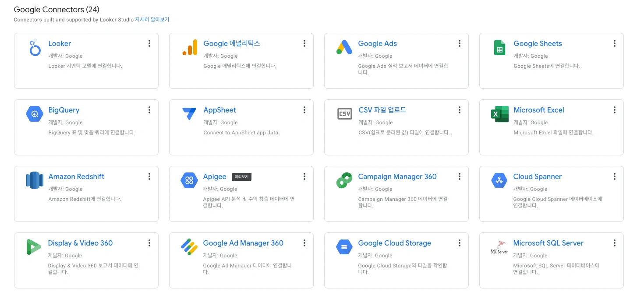Select the Google Cloud Storage connector title
Image resolution: width=644 pixels, height=295 pixels.
[x=394, y=243]
